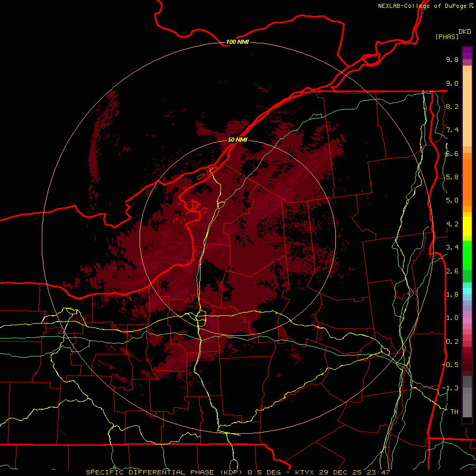Click the 3.4 value on the color scale
The height and width of the screenshot is (476, 476).
pos(452,248)
